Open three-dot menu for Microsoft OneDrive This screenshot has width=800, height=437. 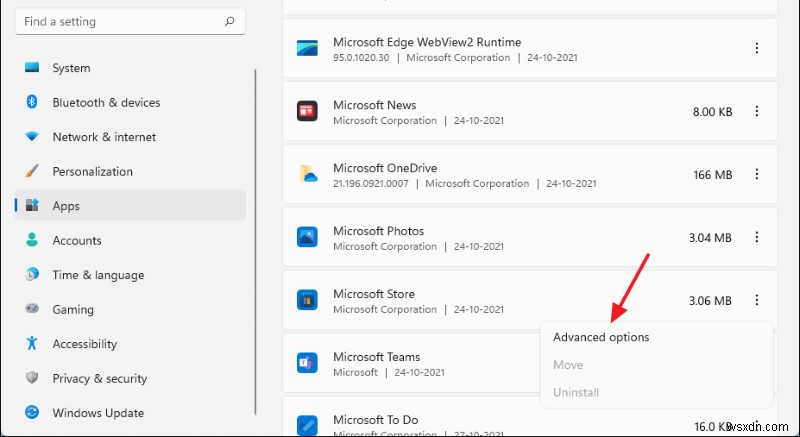coord(757,174)
